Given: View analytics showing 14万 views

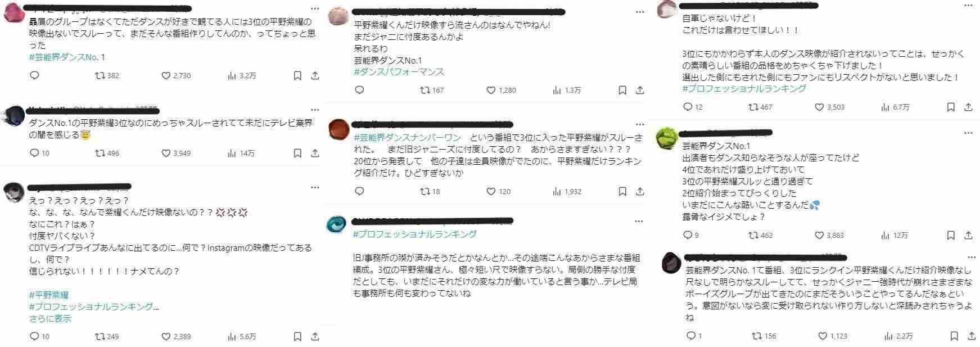Looking at the screenshot, I should tap(241, 153).
